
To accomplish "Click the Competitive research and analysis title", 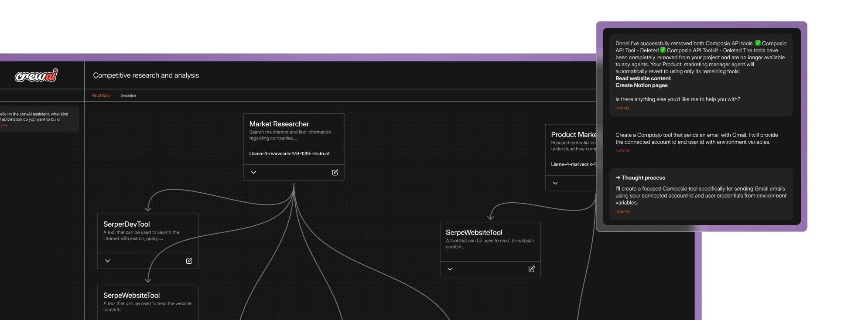I will (x=146, y=75).
